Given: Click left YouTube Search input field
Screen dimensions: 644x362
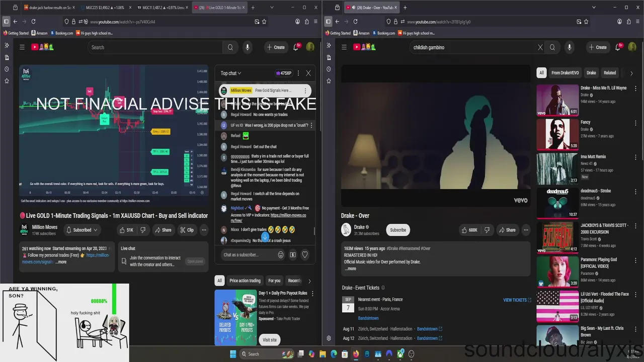Looking at the screenshot, I should pyautogui.click(x=155, y=47).
